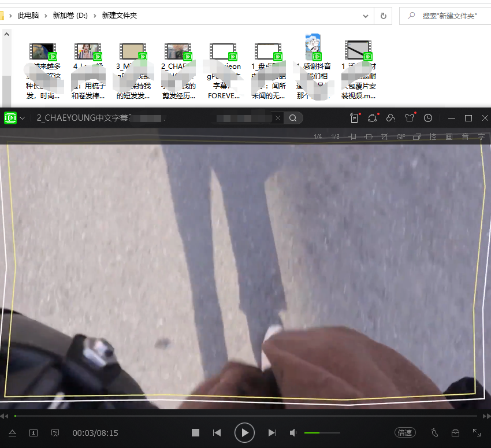Click the Explorer scrollbar up arrow

[x=6, y=34]
